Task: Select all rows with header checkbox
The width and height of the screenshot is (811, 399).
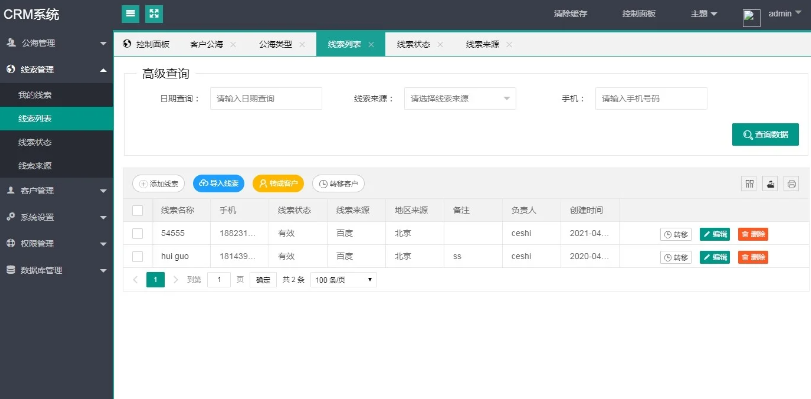Action: (138, 211)
